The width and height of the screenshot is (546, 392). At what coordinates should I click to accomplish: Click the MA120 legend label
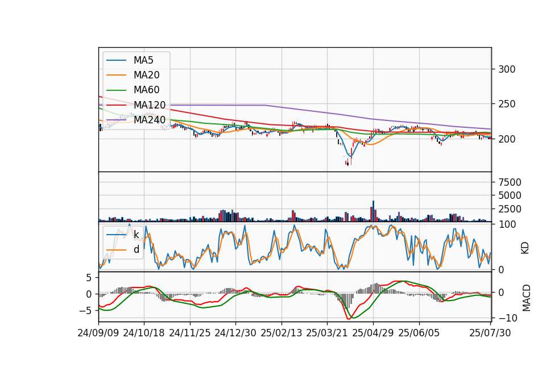[150, 105]
